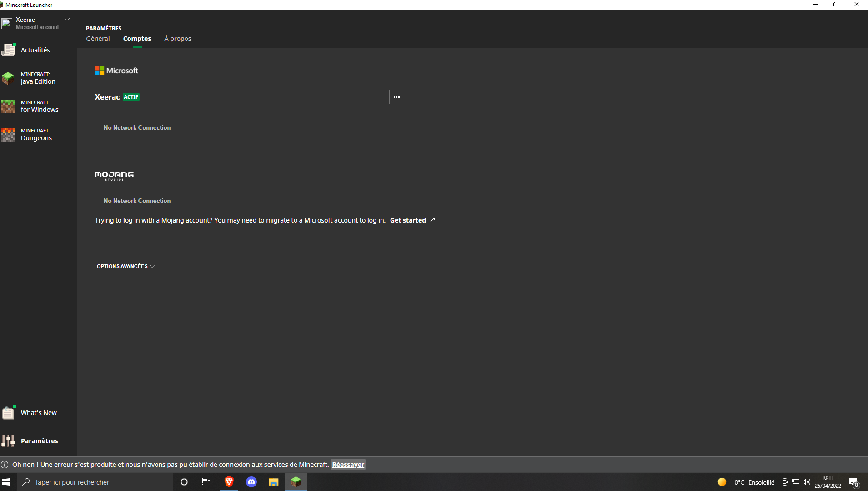The width and height of the screenshot is (868, 491).
Task: Click the 'Taper ici pour rechercher' search box
Action: (95, 482)
